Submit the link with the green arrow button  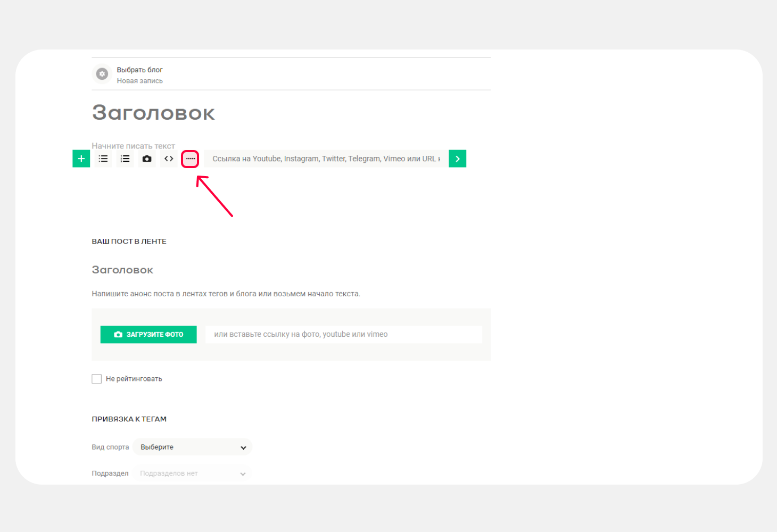(x=457, y=159)
